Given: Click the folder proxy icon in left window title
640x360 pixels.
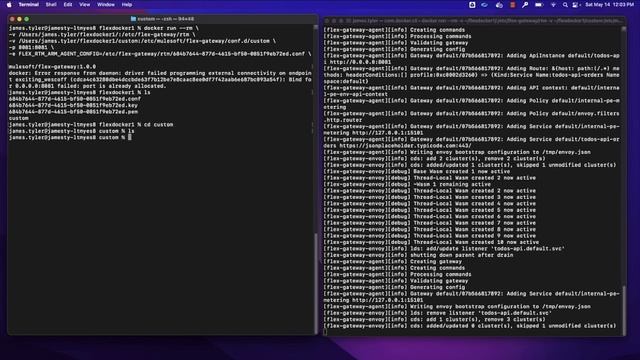Looking at the screenshot, I should (133, 19).
